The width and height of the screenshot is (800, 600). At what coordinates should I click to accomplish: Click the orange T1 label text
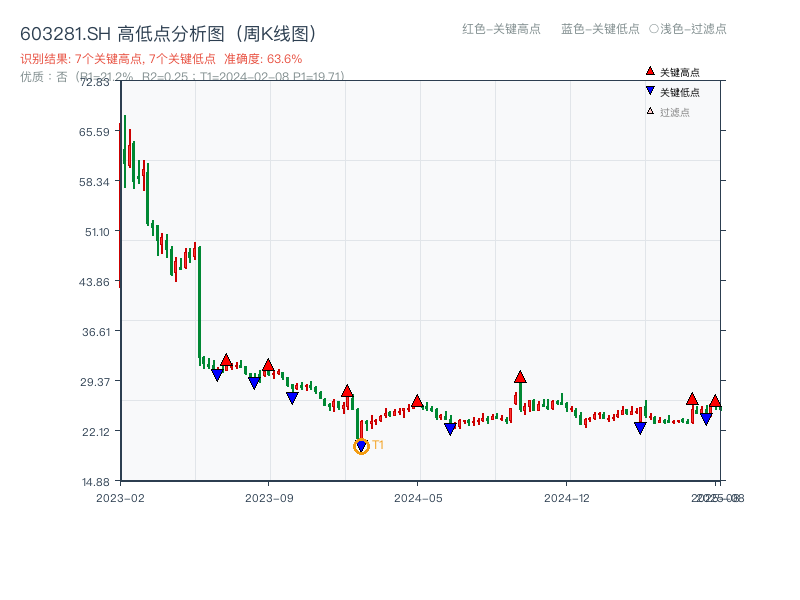(x=378, y=445)
